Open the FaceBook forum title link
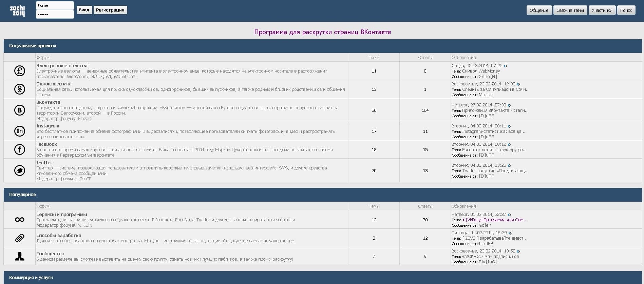 (x=46, y=144)
